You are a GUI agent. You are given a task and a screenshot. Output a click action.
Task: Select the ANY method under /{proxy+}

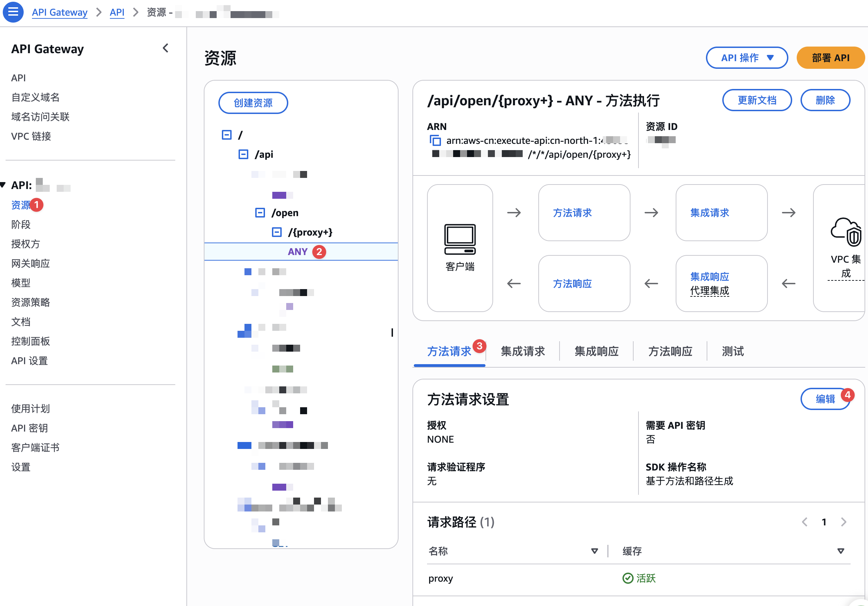pyautogui.click(x=298, y=251)
